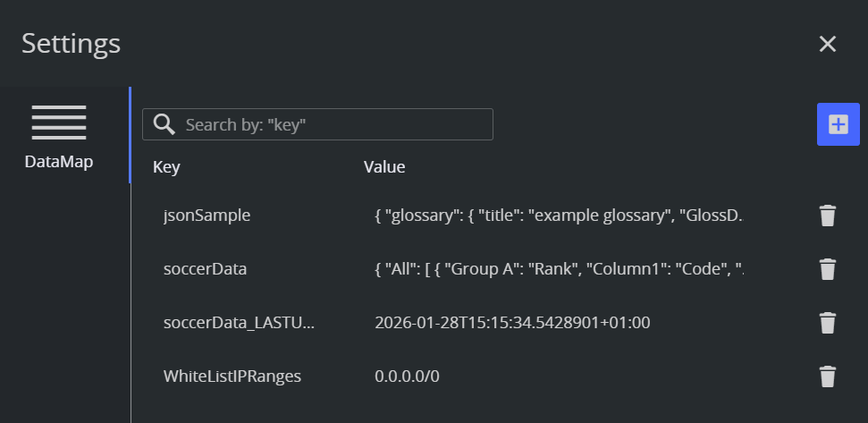Viewport: 868px width, 423px height.
Task: Click the trash icon for soccerData
Action: [x=828, y=269]
